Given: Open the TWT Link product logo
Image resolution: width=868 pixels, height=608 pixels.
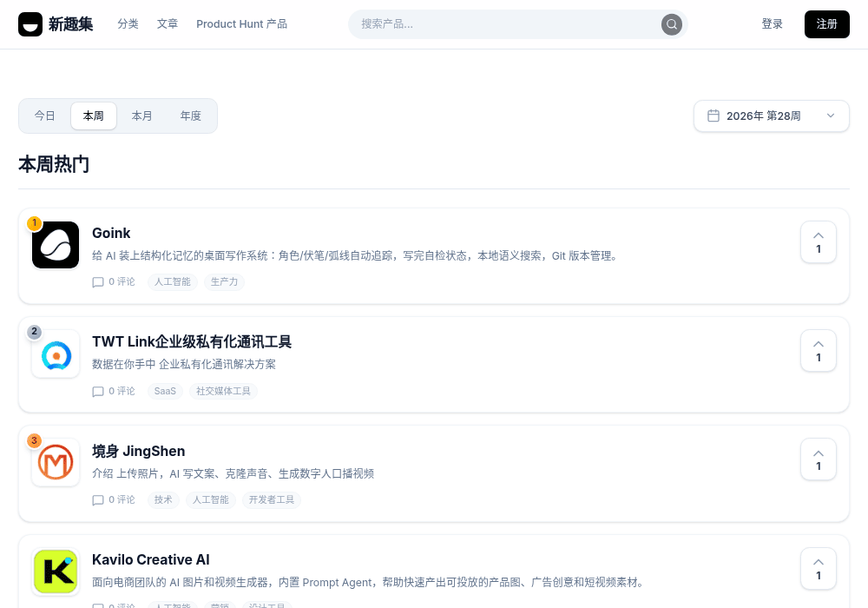Looking at the screenshot, I should [56, 354].
